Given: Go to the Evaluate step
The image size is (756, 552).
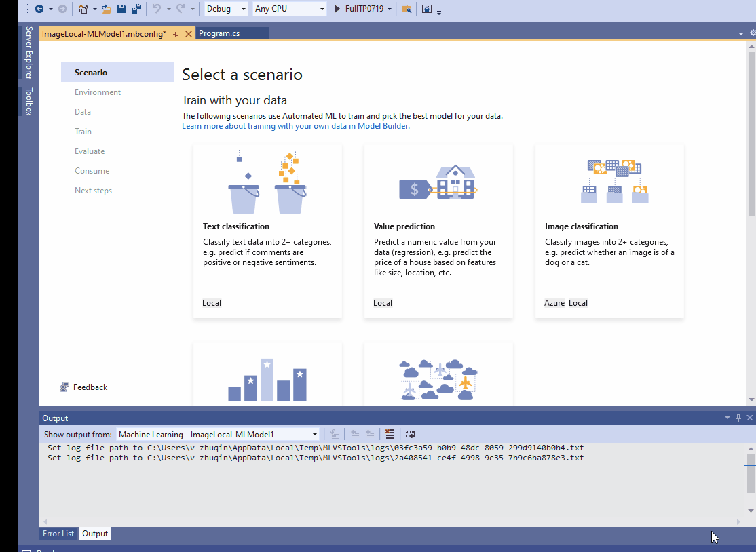Looking at the screenshot, I should (89, 151).
